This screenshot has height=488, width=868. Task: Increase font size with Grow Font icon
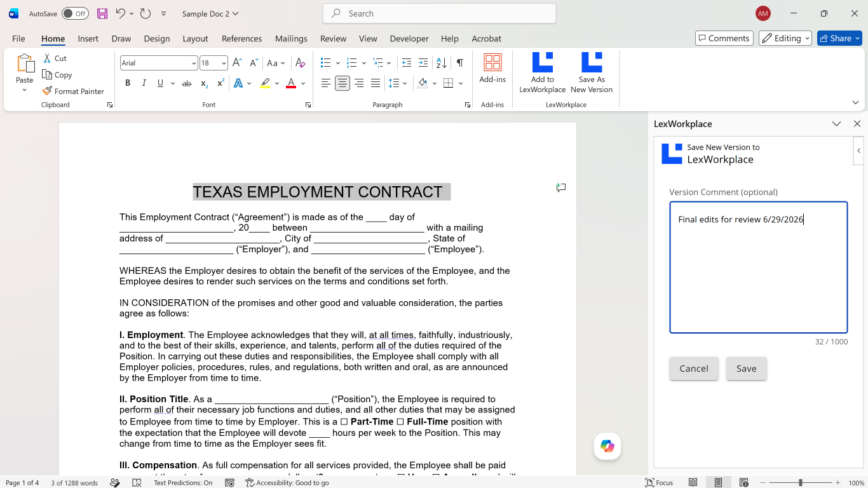(x=237, y=63)
